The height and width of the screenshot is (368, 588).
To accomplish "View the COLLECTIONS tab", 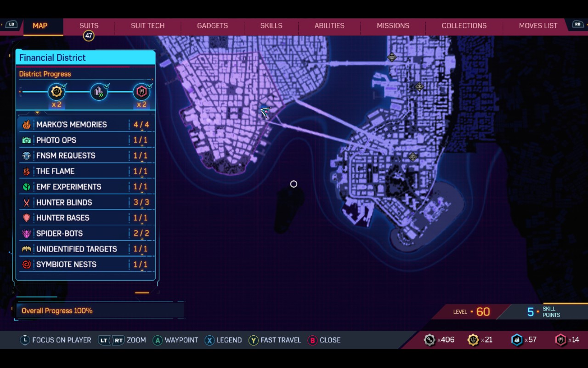I will pos(464,26).
